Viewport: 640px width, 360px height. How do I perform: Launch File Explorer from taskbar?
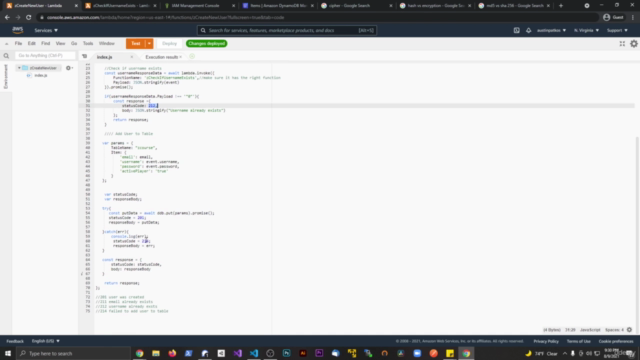(x=156, y=353)
